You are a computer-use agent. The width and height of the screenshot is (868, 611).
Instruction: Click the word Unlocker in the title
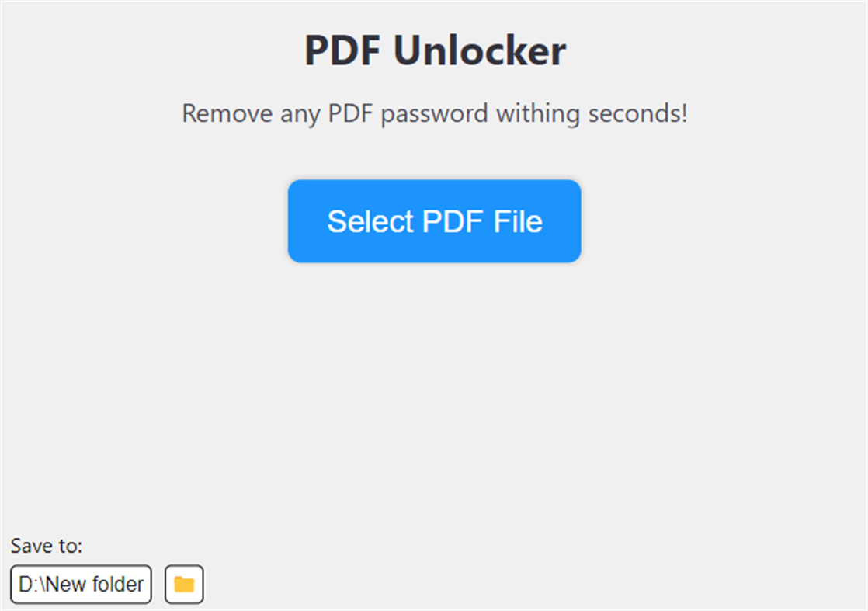[x=479, y=51]
